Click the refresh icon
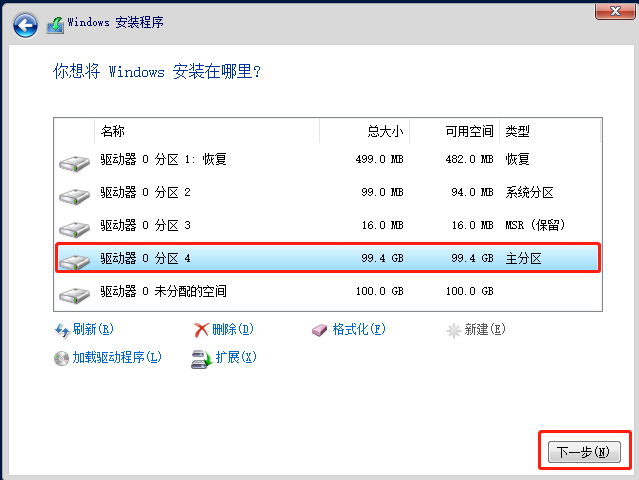 62,330
